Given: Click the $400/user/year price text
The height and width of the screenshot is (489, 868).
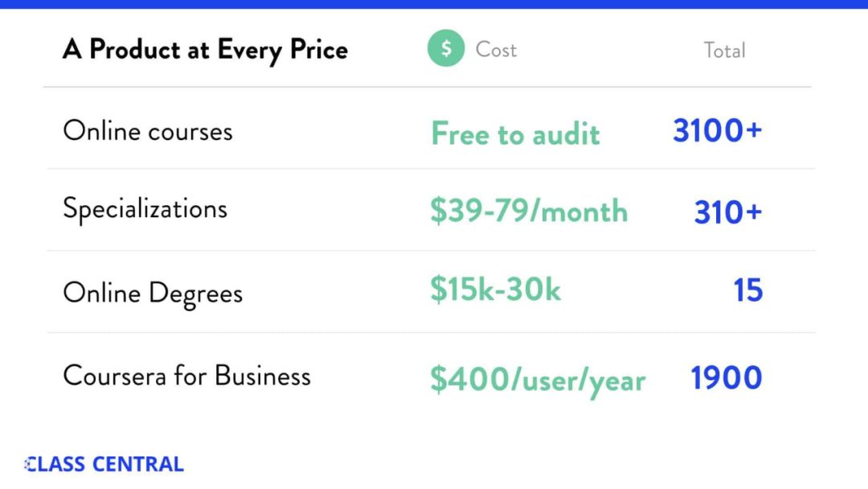Looking at the screenshot, I should (537, 379).
